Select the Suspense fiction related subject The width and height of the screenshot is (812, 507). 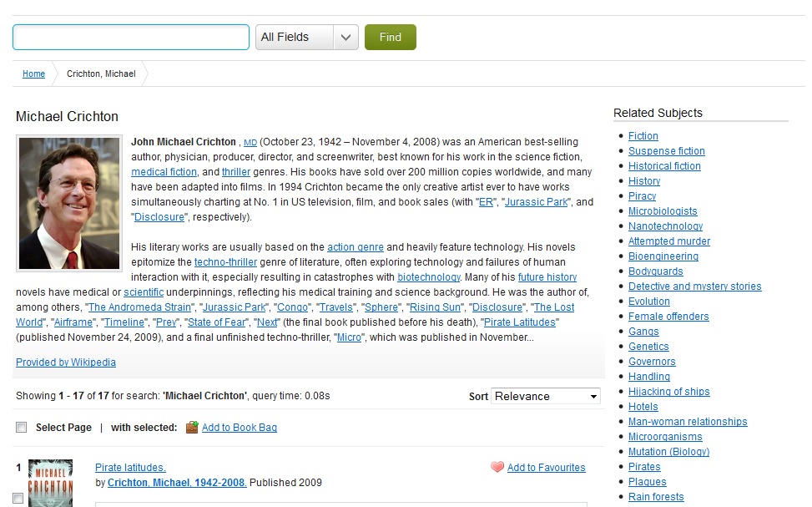coord(667,151)
